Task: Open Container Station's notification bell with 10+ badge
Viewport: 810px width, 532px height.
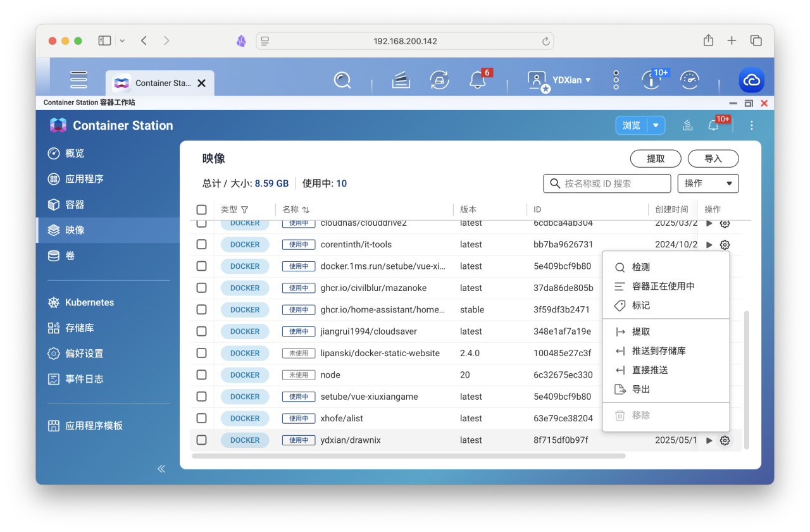Action: [713, 125]
